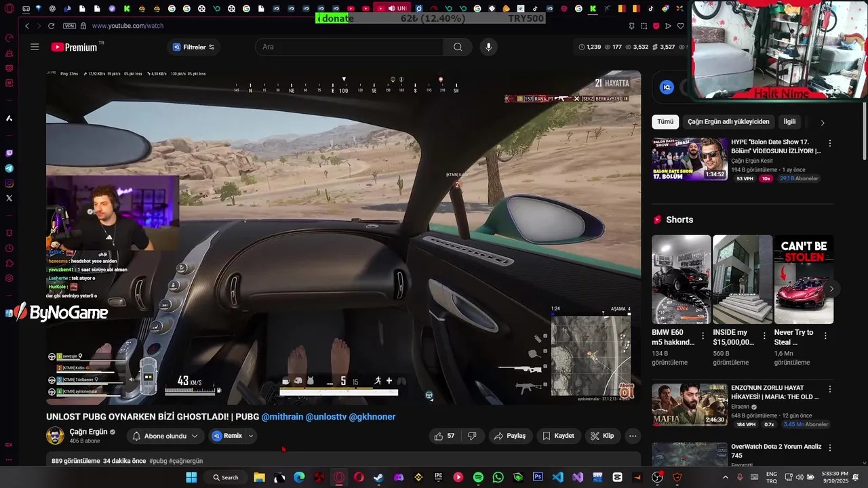Open the YouTube hamburger guide menu

click(x=35, y=47)
